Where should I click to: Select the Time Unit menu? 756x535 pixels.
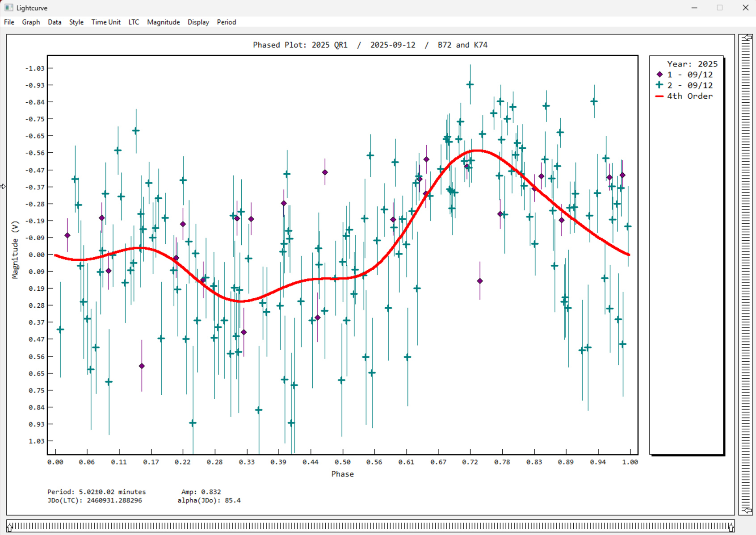pyautogui.click(x=106, y=22)
